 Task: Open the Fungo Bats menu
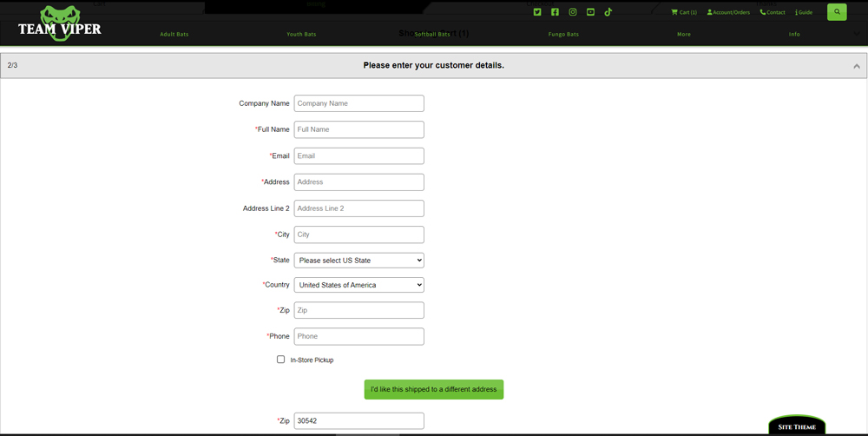point(563,35)
